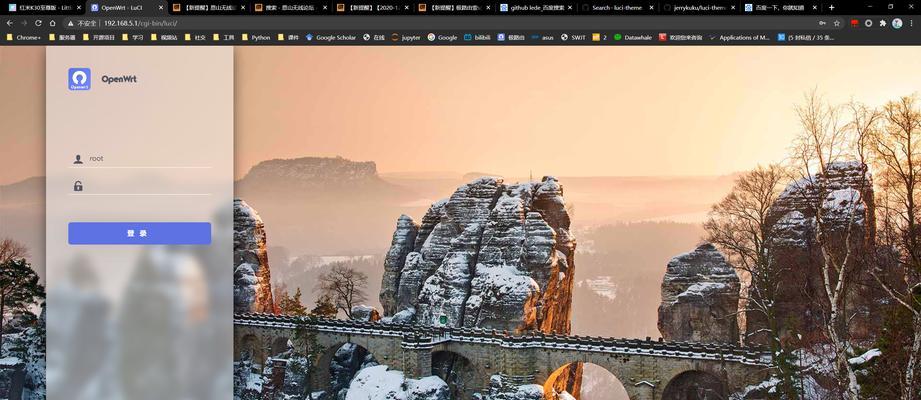
Task: Click the password input field
Action: click(140, 186)
